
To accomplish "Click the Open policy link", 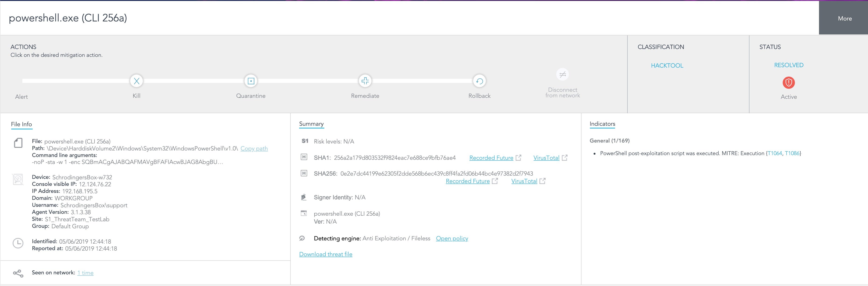I will (452, 238).
